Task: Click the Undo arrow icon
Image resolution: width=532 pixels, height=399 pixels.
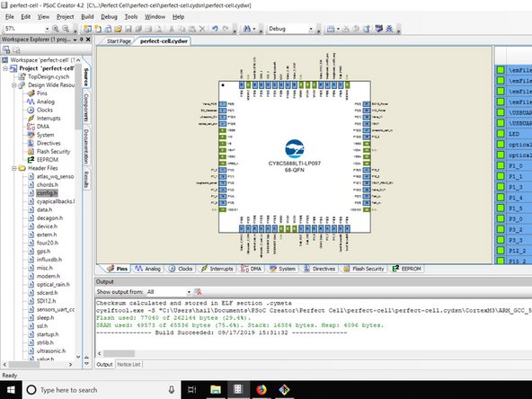Action: pyautogui.click(x=215, y=29)
